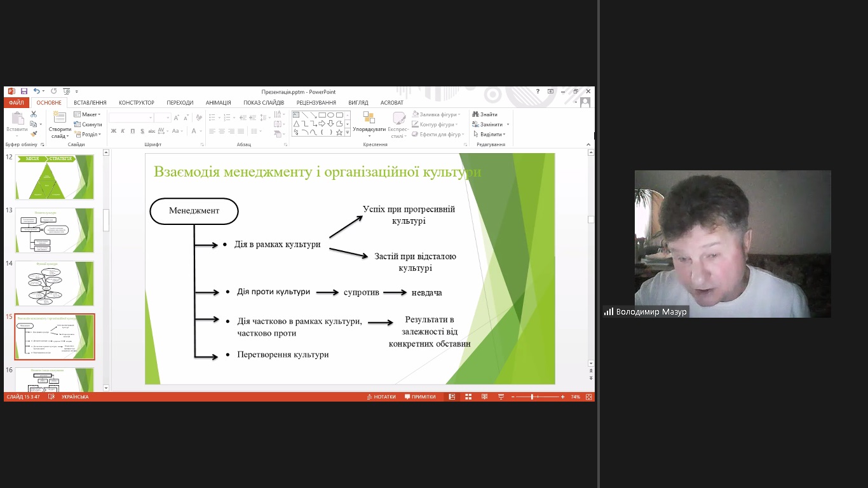Select slide 12 thumbnail
Screen dimensions: 868x488
click(x=55, y=177)
